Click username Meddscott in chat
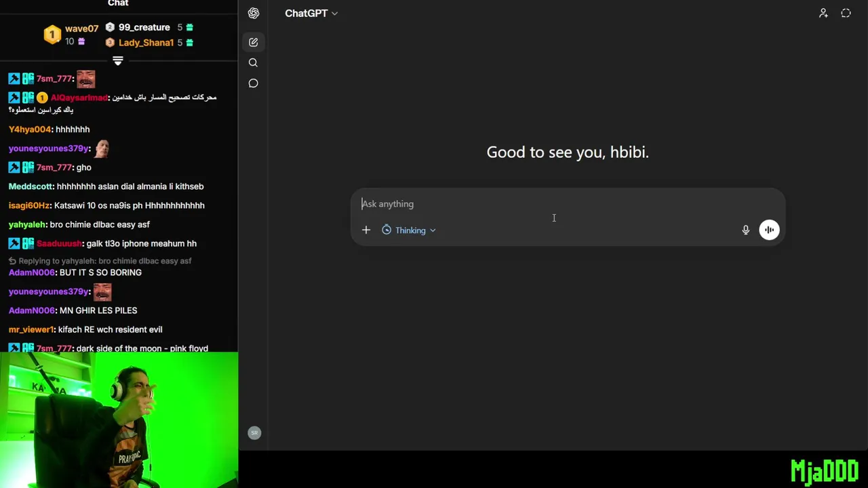 click(31, 186)
